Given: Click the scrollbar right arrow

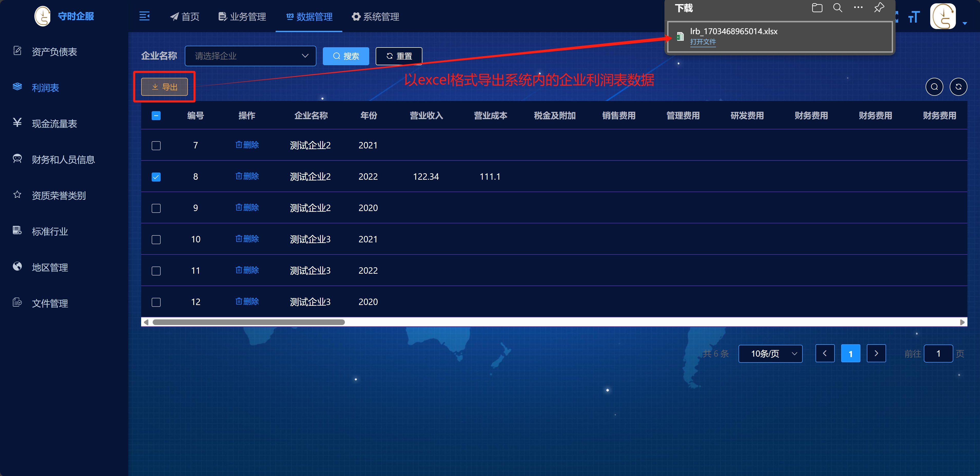Looking at the screenshot, I should pyautogui.click(x=962, y=322).
